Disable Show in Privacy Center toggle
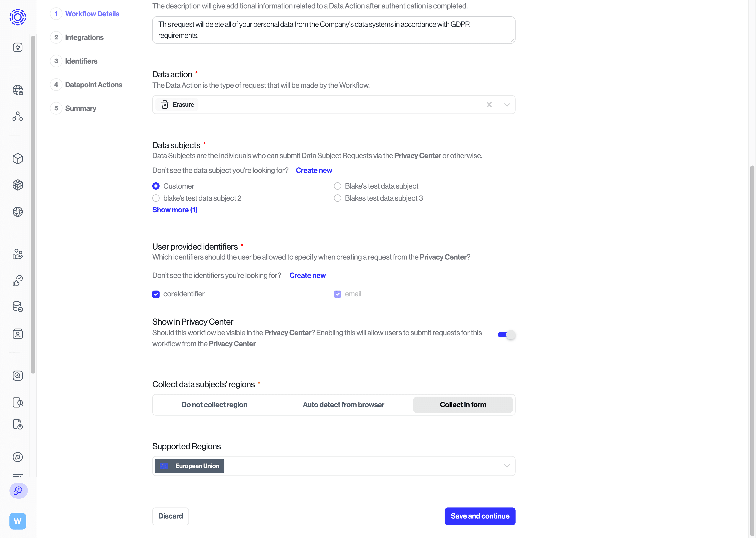Screen dimensions: 756x538 (506, 335)
